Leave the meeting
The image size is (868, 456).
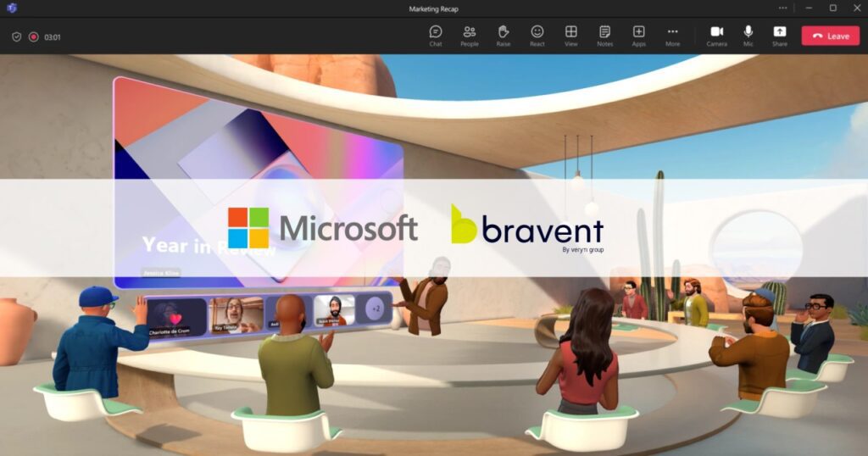click(831, 36)
